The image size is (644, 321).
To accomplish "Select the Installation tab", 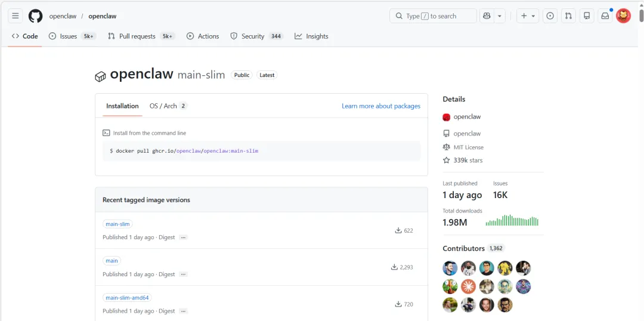I will [122, 106].
